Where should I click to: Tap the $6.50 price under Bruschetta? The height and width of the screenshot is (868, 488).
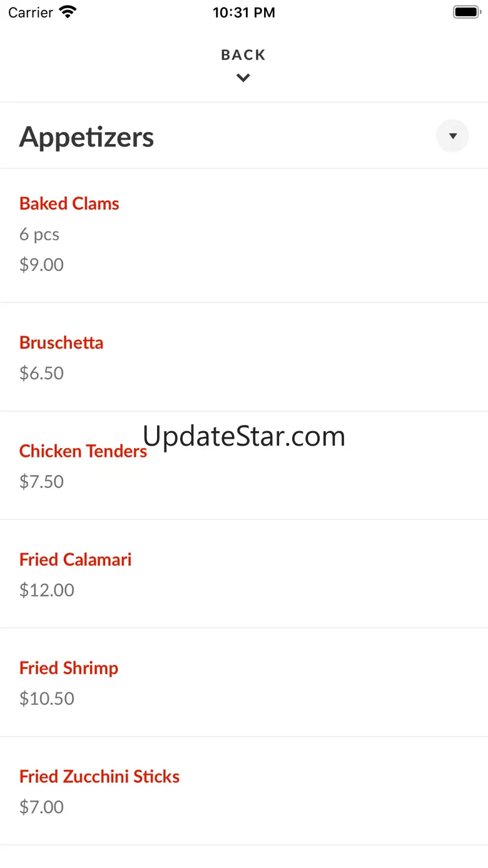tap(41, 373)
